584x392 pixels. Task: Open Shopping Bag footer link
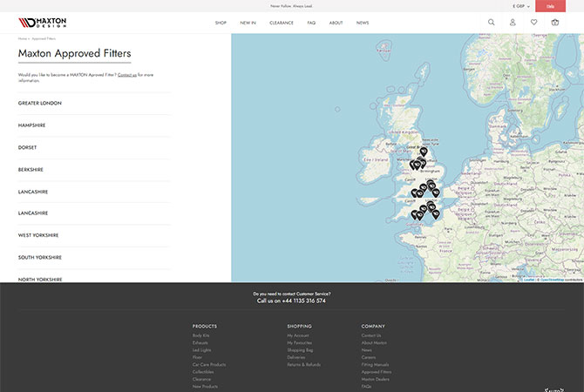pyautogui.click(x=300, y=350)
